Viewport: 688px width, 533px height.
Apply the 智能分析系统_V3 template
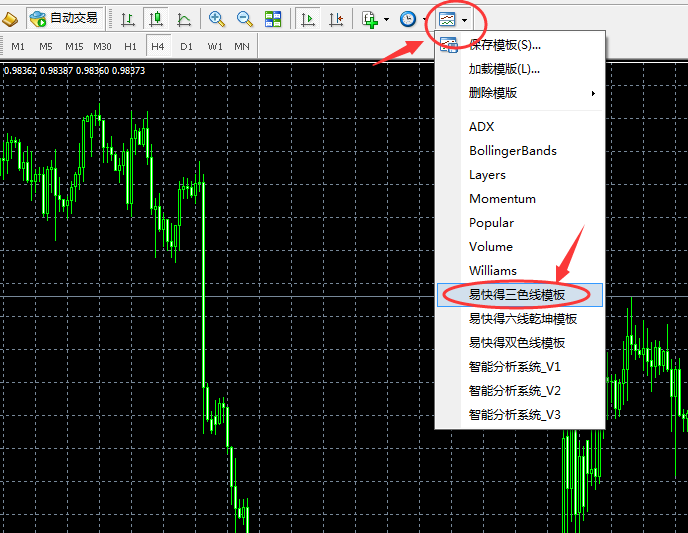[x=520, y=415]
